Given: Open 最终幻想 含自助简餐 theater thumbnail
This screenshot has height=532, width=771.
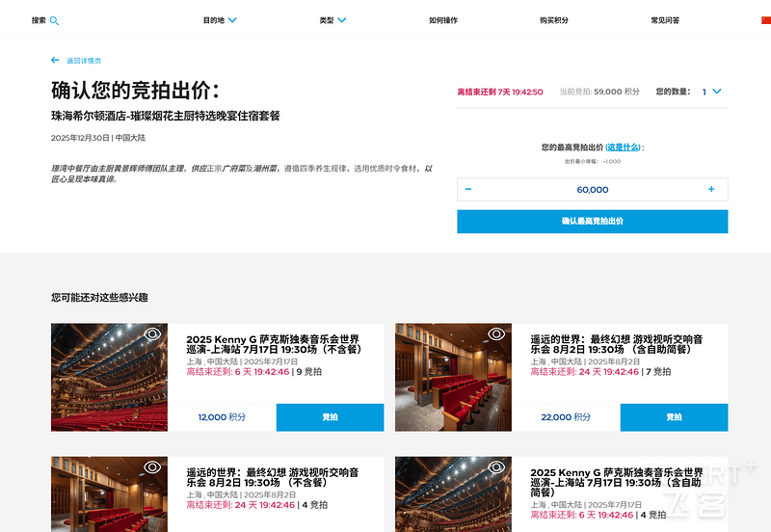Looking at the screenshot, I should click(x=453, y=377).
